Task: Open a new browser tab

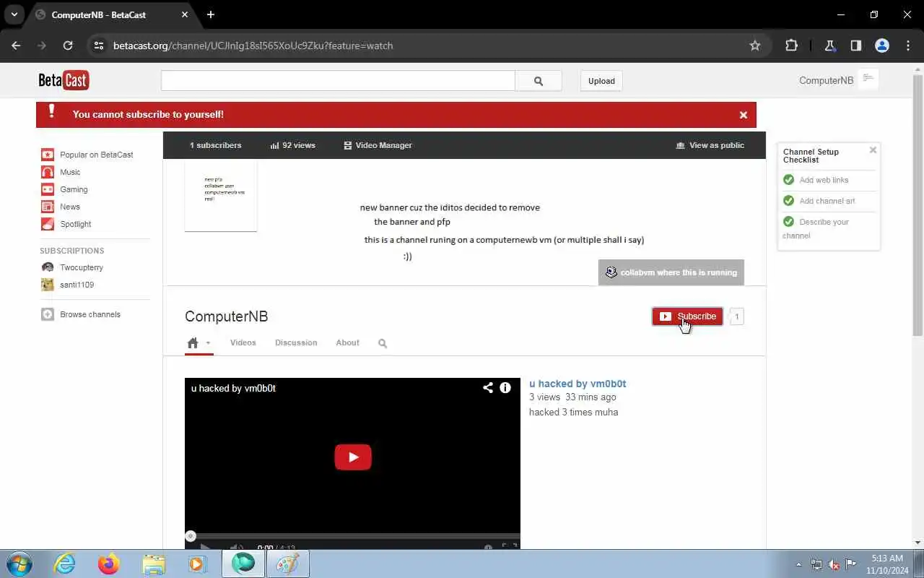Action: pos(211,14)
